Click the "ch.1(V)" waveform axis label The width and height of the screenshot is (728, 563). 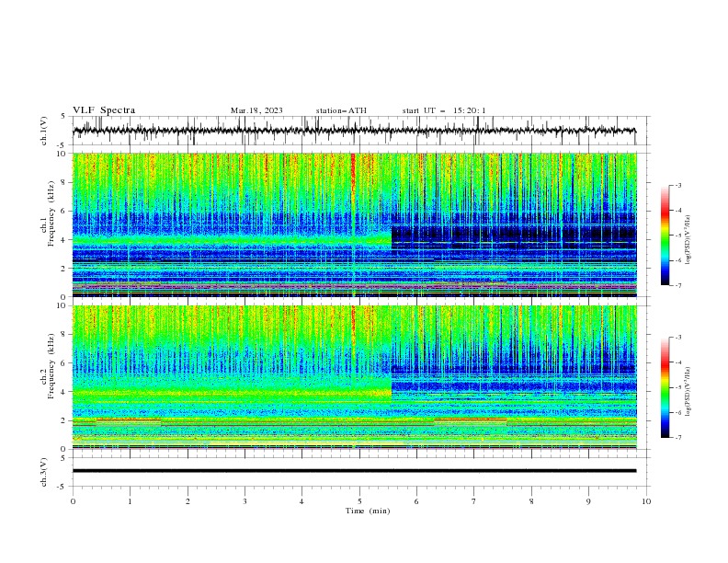[44, 131]
